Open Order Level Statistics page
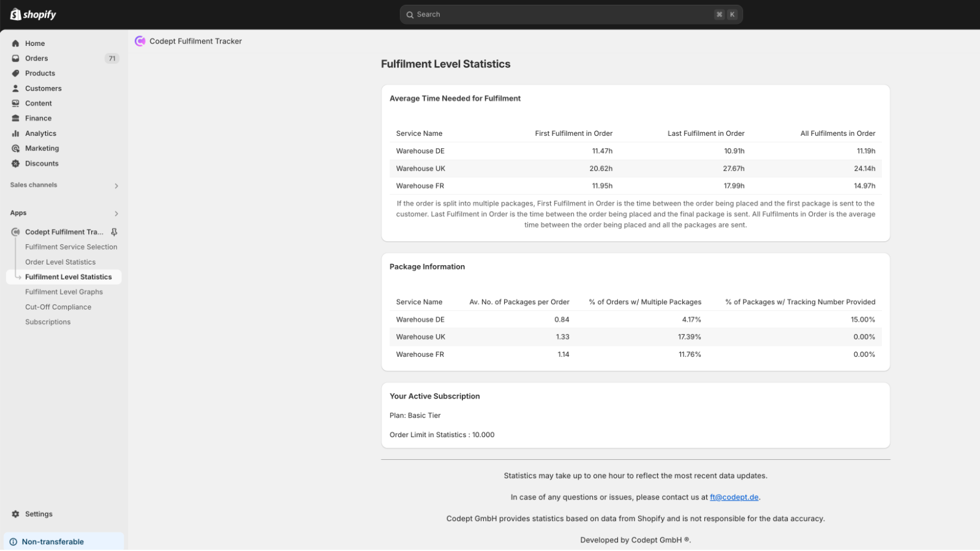 (x=60, y=261)
